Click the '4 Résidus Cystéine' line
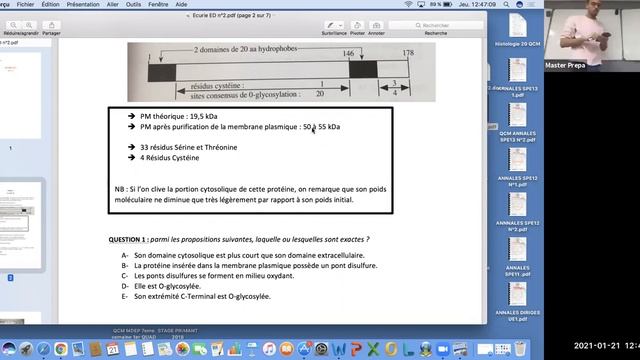The width and height of the screenshot is (640, 360). [170, 158]
